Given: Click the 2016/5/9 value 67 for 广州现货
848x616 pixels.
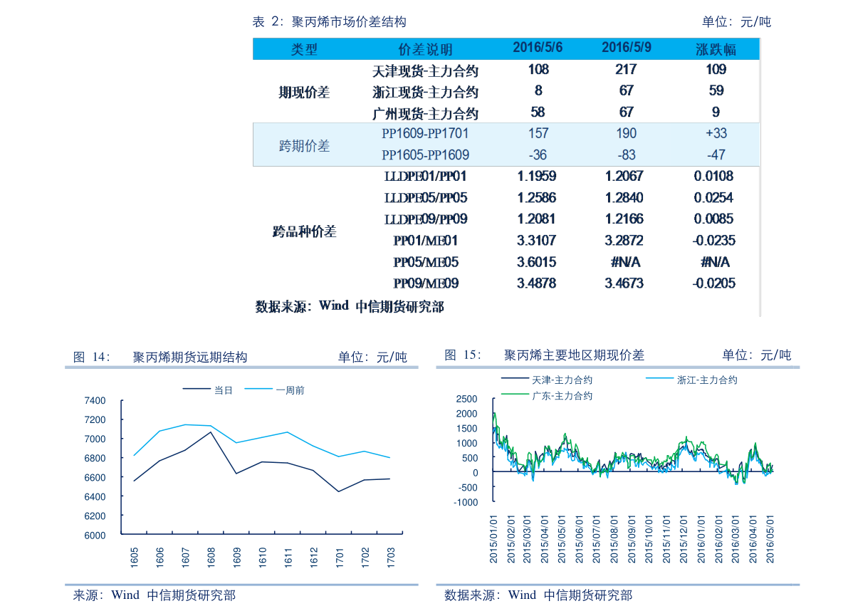Looking at the screenshot, I should pos(627,112).
